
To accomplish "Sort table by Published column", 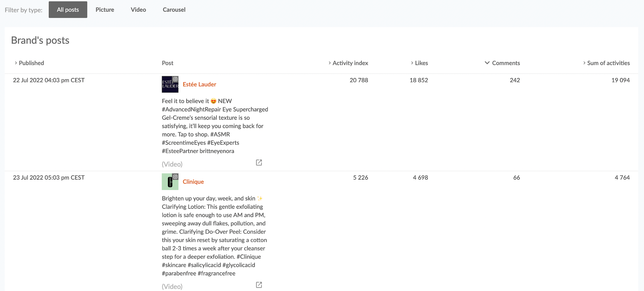I will [31, 63].
